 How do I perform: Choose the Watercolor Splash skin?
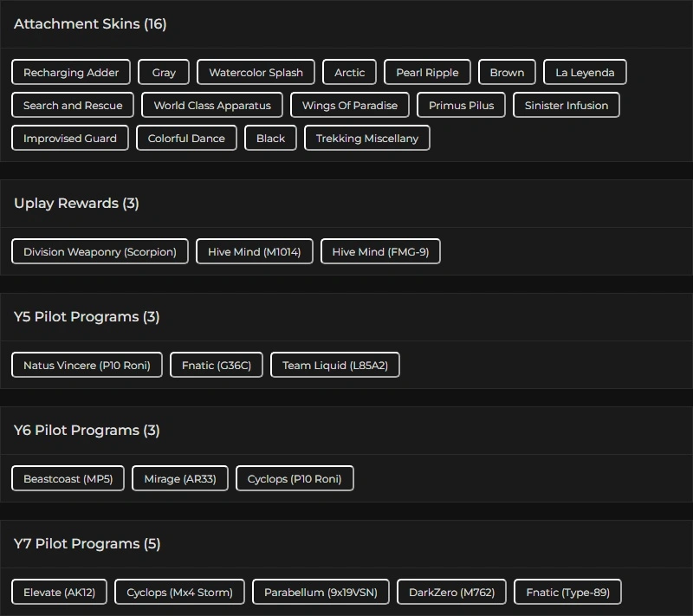(x=256, y=72)
